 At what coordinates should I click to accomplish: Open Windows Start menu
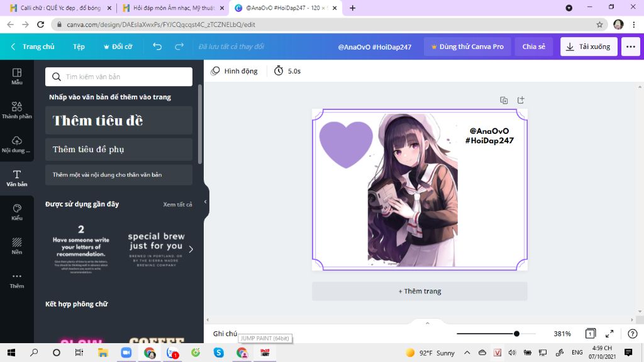11,353
